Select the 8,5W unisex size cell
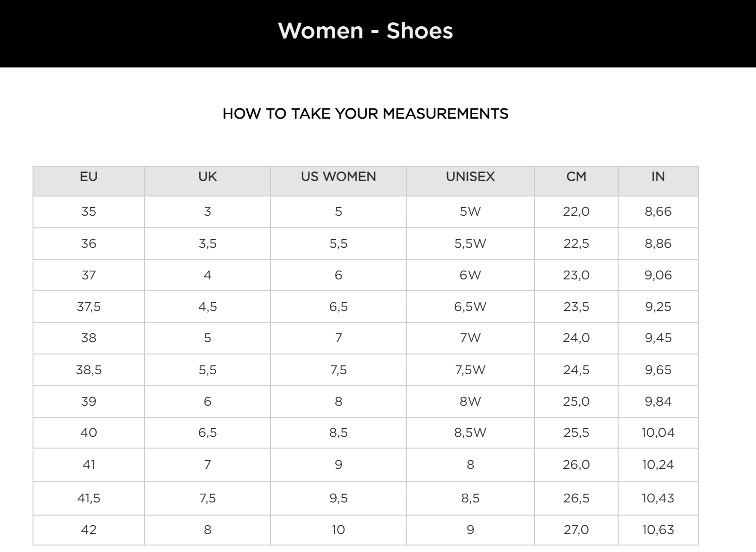Viewport: 756px width, 552px height. pos(470,433)
